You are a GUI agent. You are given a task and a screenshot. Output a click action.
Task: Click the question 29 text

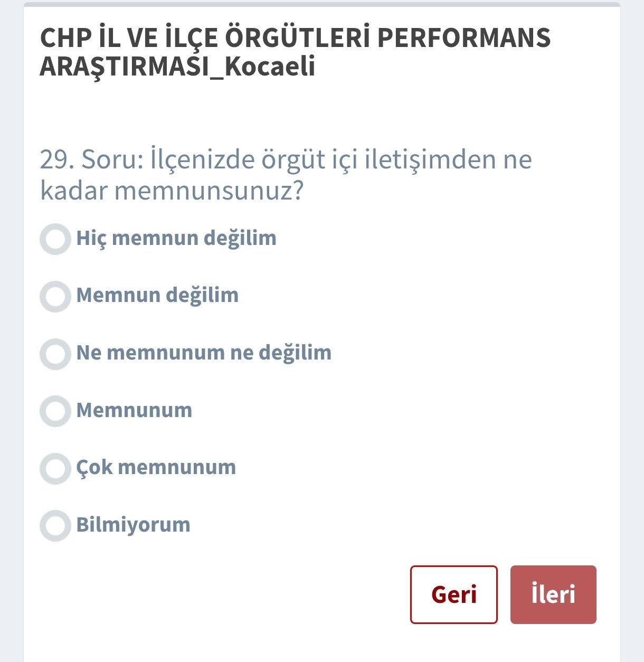tap(286, 174)
